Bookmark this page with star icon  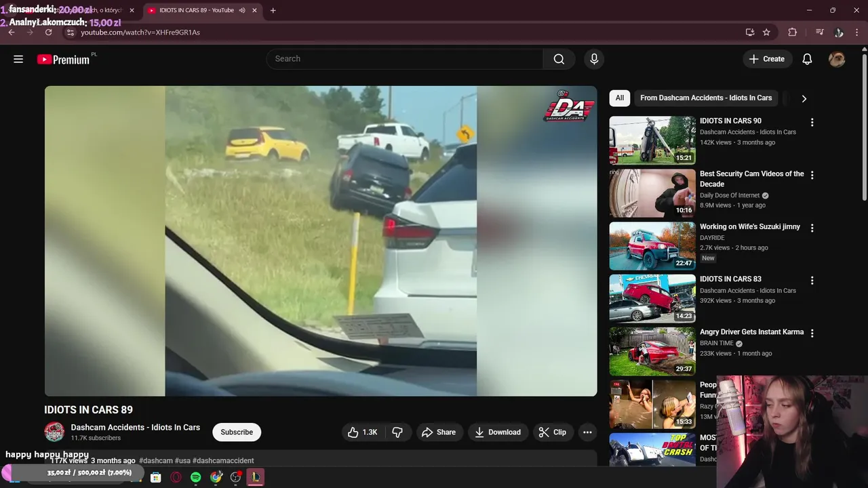(x=766, y=32)
